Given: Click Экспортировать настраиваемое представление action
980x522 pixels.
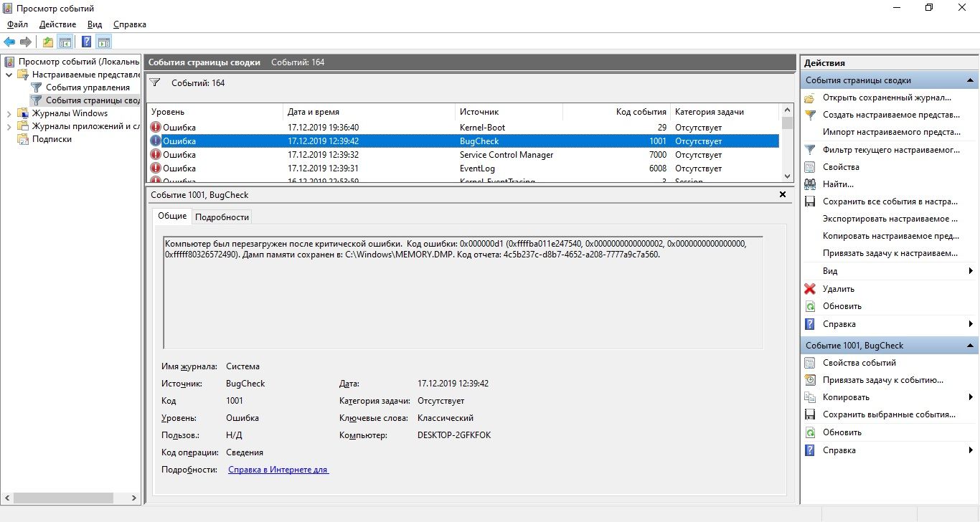Looking at the screenshot, I should (x=890, y=219).
